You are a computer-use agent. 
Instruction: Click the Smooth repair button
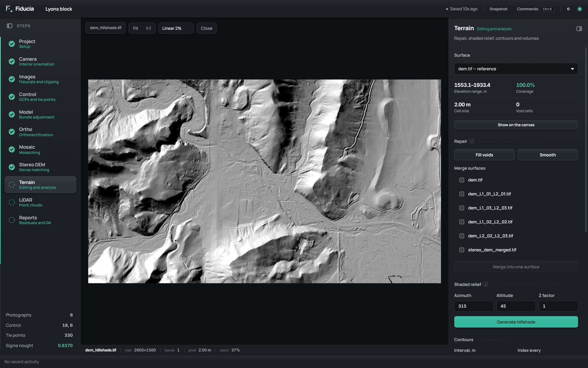[547, 155]
